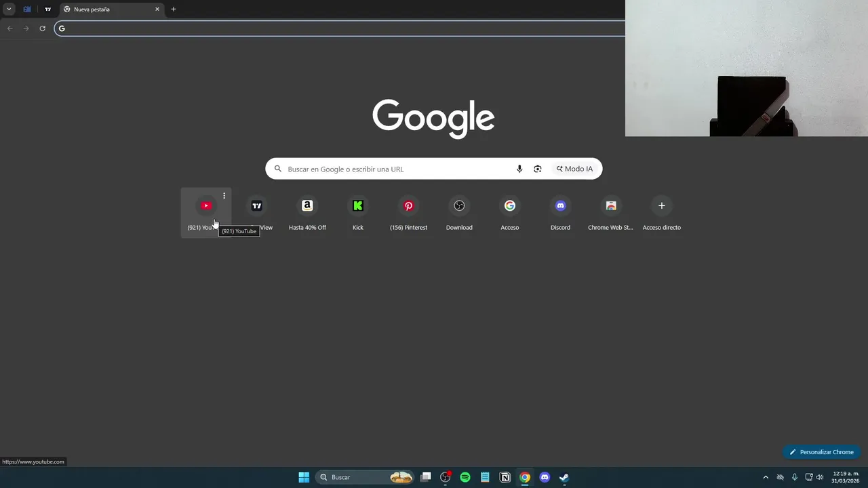The width and height of the screenshot is (868, 488).
Task: Open a new tab with the plus button
Action: point(174,9)
